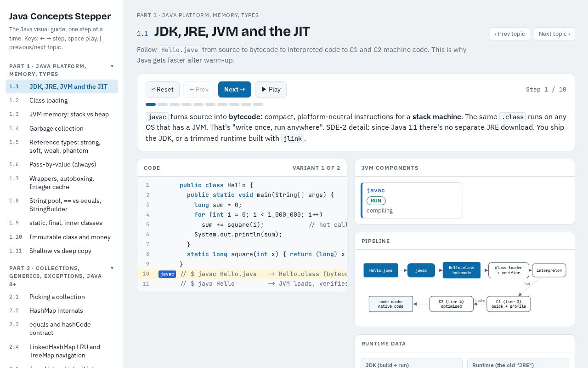Select the code cache native code node
Screen dimensions: 588x368
[x=391, y=304]
